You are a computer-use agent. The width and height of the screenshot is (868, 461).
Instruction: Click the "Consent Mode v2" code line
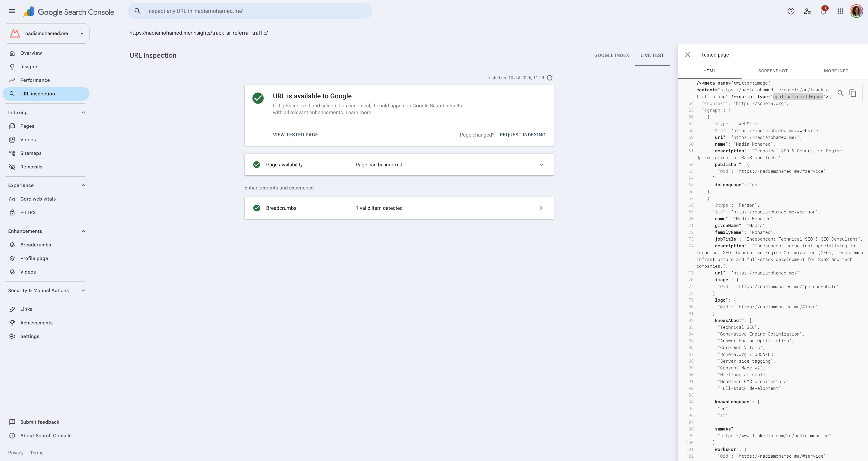coord(741,368)
